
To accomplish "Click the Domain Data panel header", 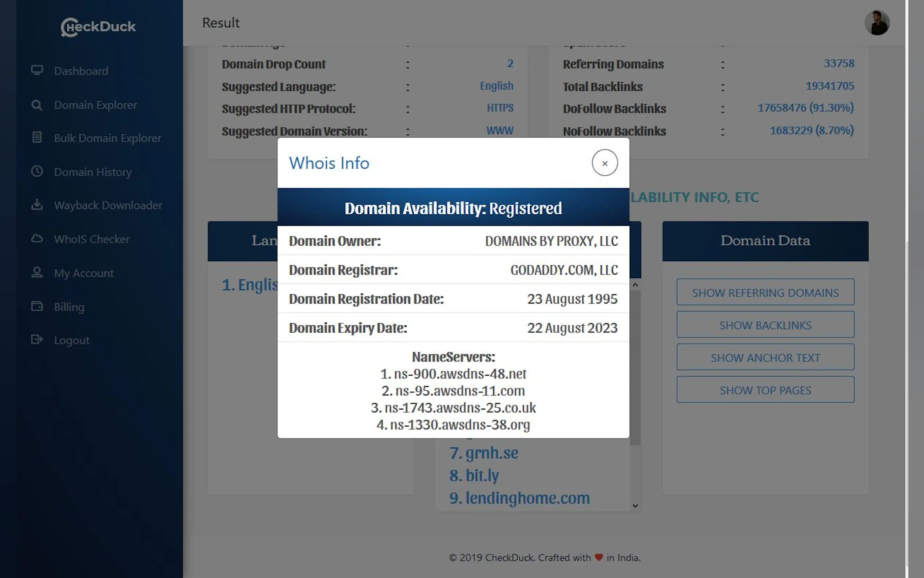I will point(765,241).
